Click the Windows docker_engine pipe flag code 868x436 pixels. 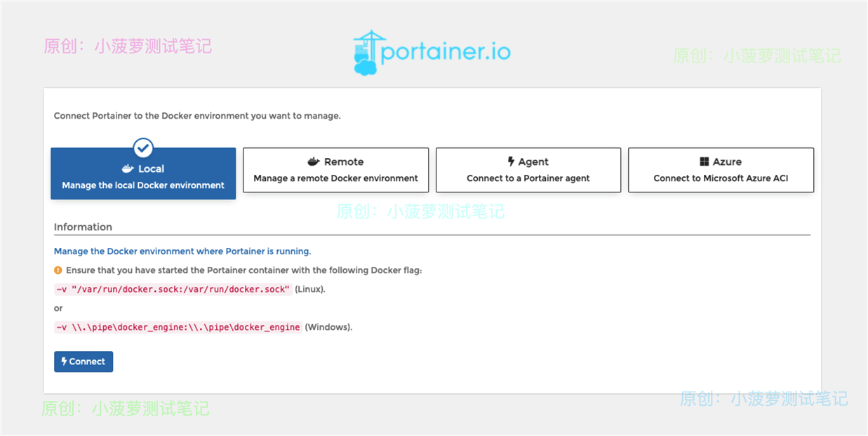click(x=178, y=327)
